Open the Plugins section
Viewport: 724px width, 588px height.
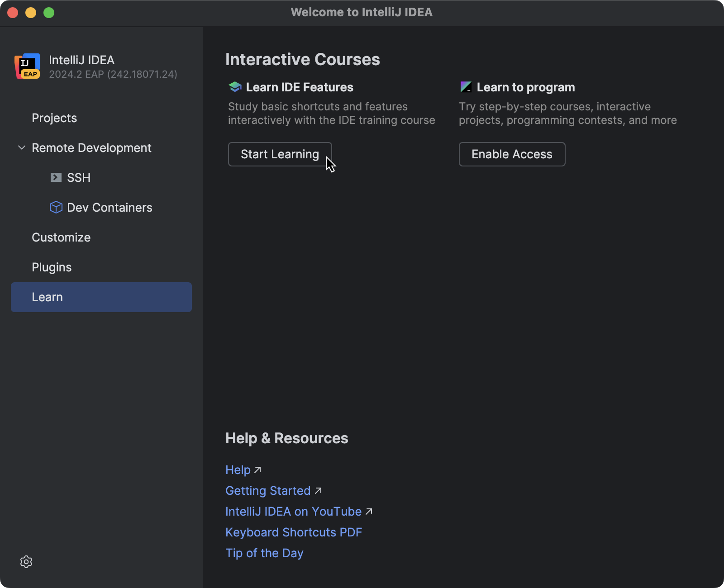[51, 267]
